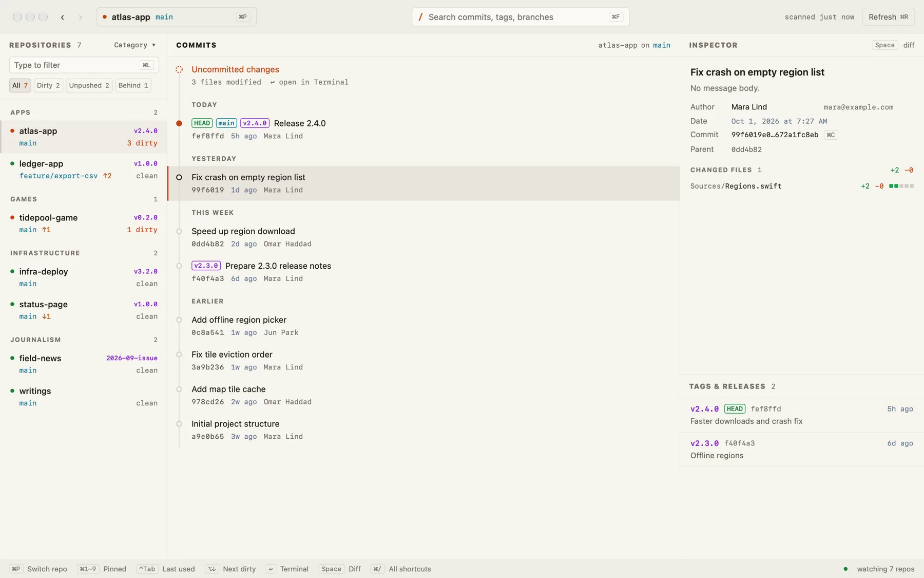
Task: Click the HEAD commit red dot marker
Action: point(179,123)
